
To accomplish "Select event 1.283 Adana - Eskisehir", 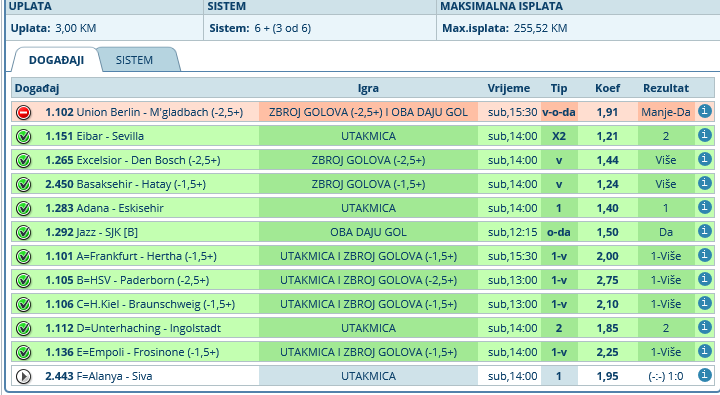I will coord(104,208).
